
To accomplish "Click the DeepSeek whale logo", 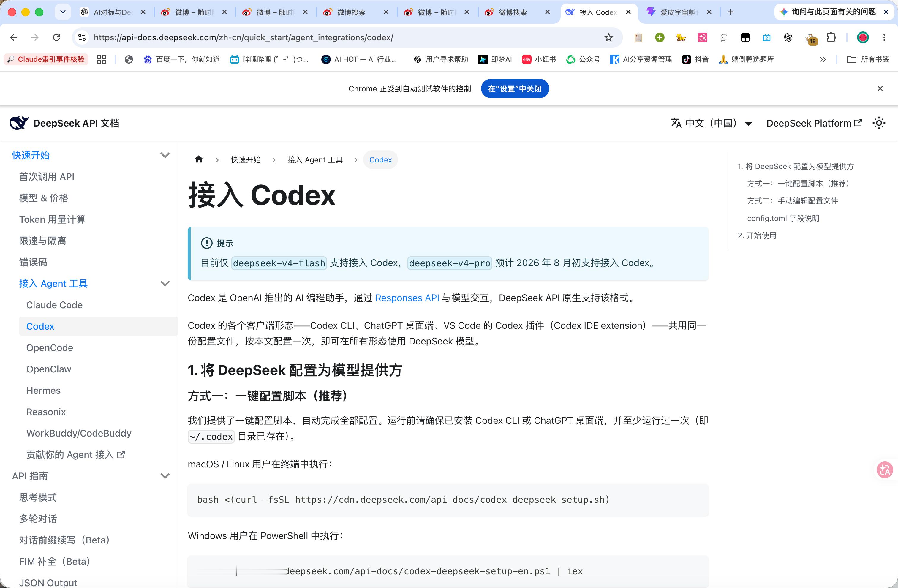I will pos(19,123).
